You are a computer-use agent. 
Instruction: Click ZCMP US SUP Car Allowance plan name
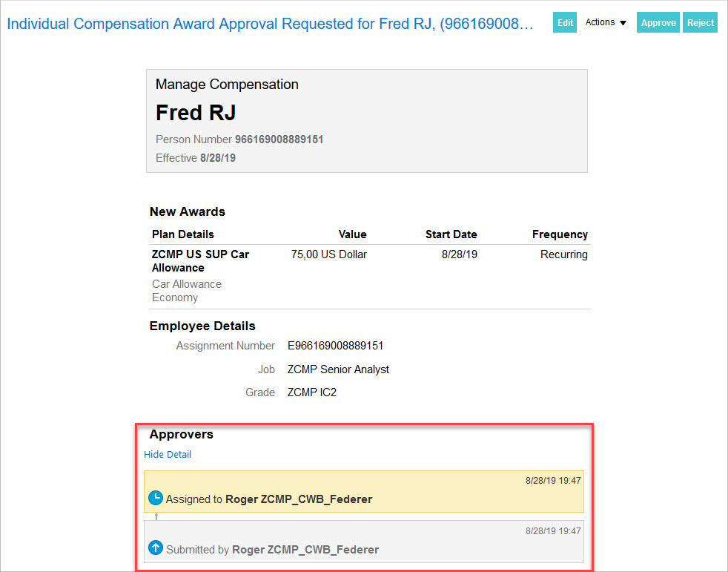tap(200, 260)
